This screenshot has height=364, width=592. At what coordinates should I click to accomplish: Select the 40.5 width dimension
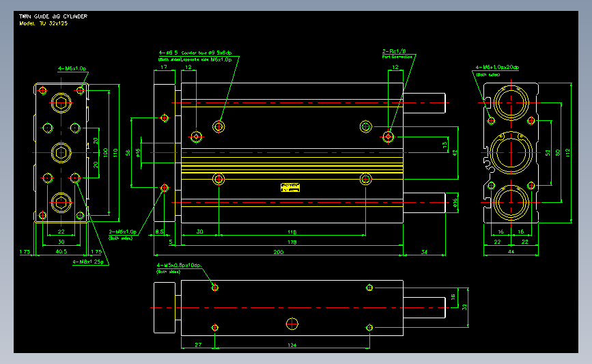tap(61, 251)
